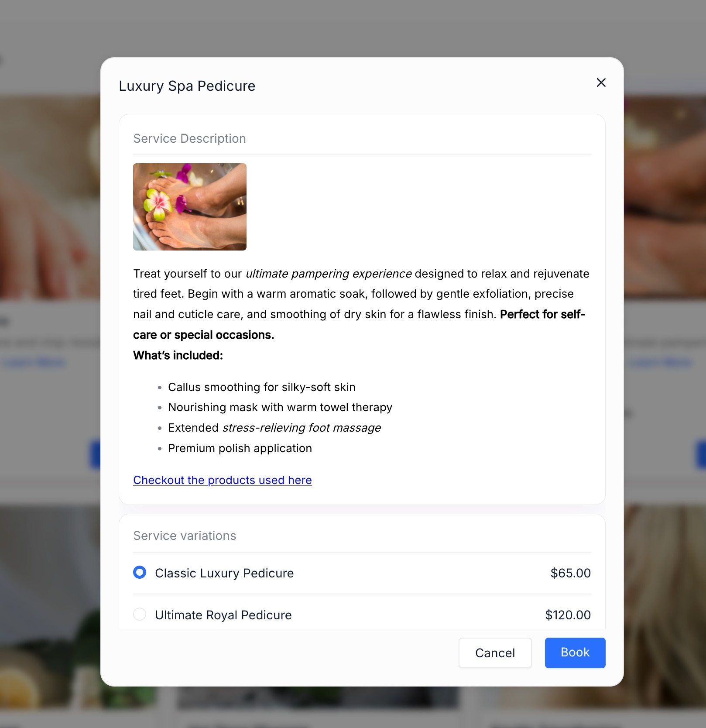Viewport: 706px width, 728px height.
Task: Click the $65.00 price
Action: point(571,573)
